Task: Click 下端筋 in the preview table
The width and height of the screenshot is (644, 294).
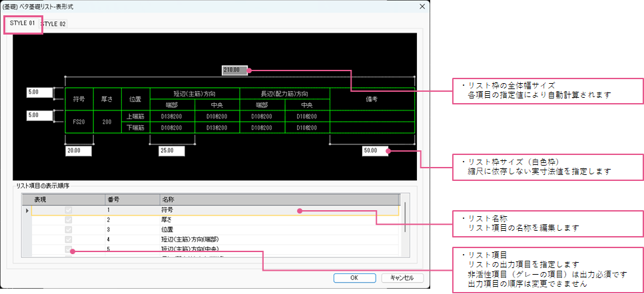Action: (x=136, y=128)
